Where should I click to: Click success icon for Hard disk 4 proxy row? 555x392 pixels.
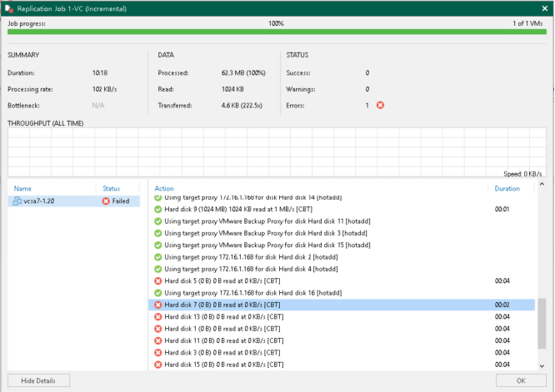click(157, 269)
